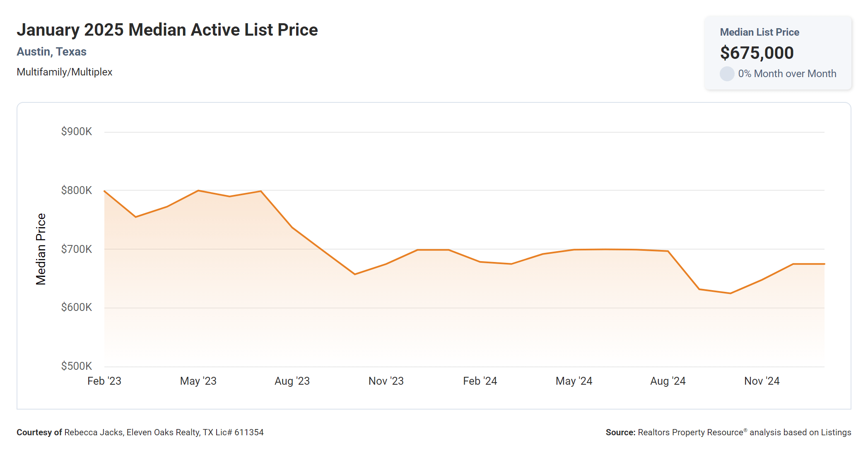This screenshot has height=456, width=868.
Task: Click the gray month-over-month circle indicator
Action: coord(727,74)
